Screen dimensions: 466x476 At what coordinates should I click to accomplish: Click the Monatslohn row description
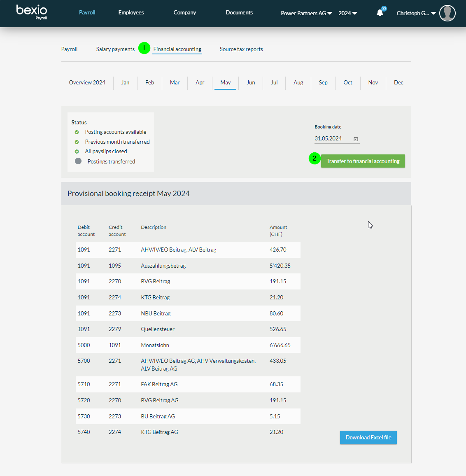155,345
